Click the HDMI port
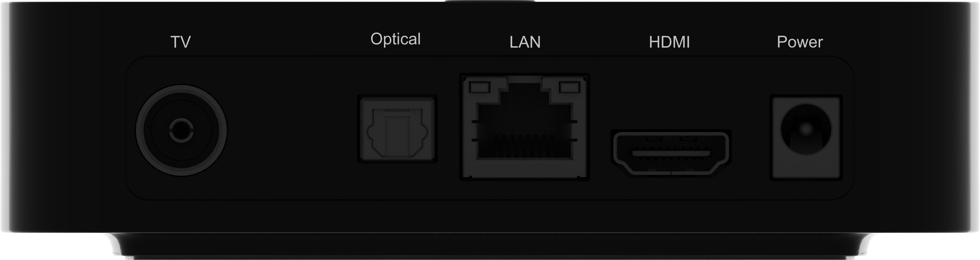 671,153
